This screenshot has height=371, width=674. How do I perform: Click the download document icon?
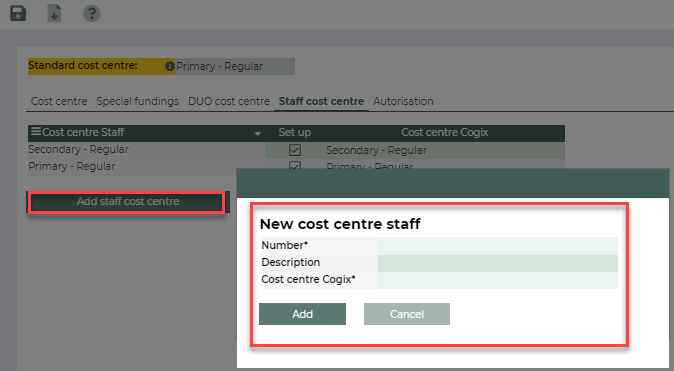tap(54, 13)
